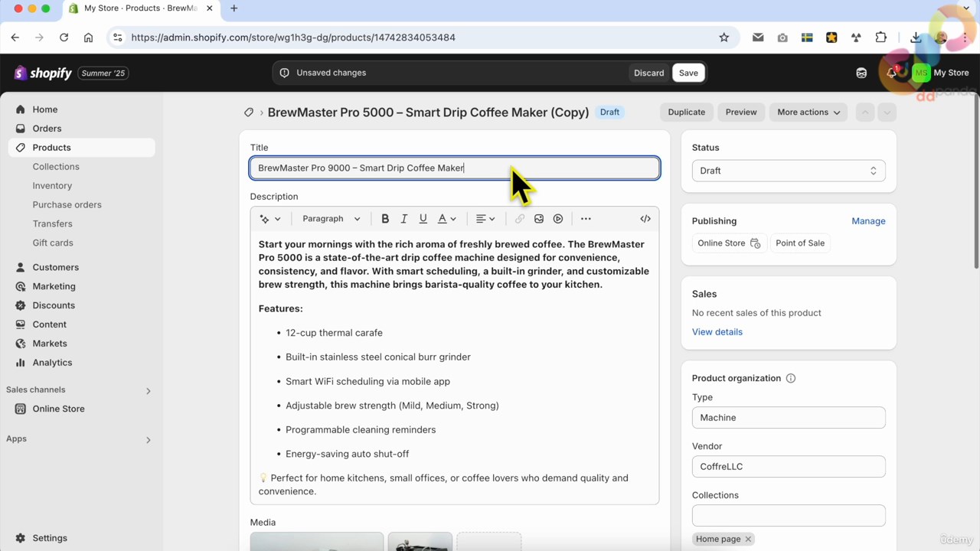Click the Vendor field CoffreLLC

tap(789, 467)
